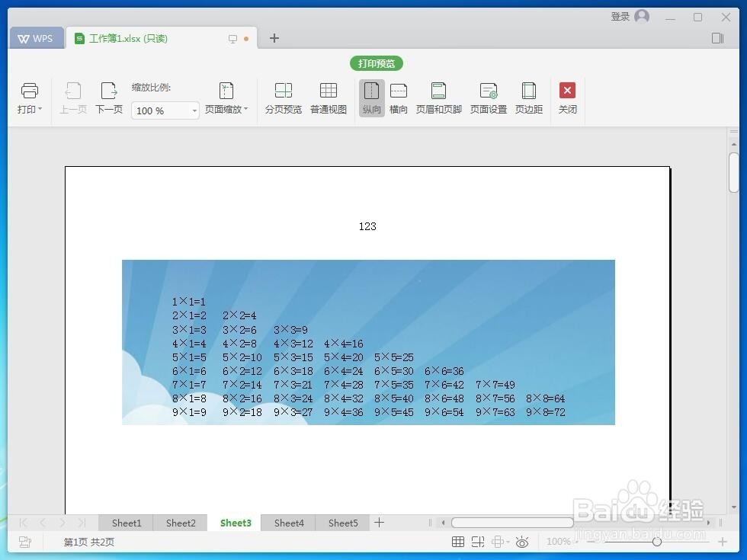Adjust 页边距 page margins
This screenshot has width=747, height=560.
point(529,98)
